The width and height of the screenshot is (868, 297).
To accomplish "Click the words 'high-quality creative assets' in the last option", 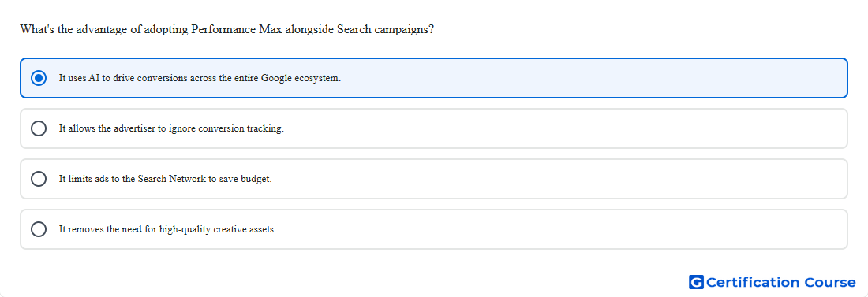I will tap(218, 229).
